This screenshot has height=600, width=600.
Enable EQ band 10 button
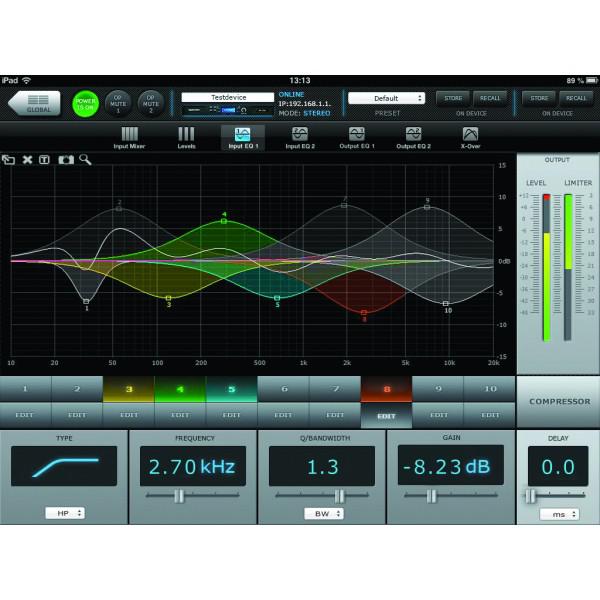tap(490, 389)
